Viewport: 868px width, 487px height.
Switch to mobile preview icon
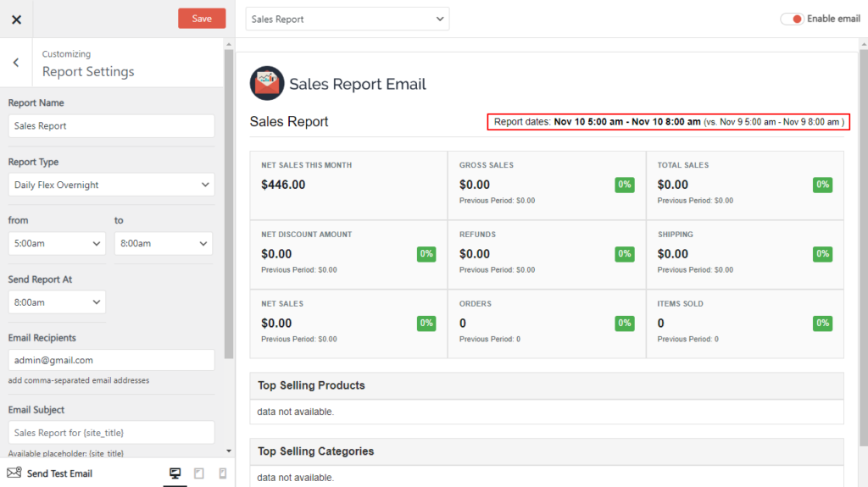[x=222, y=473]
